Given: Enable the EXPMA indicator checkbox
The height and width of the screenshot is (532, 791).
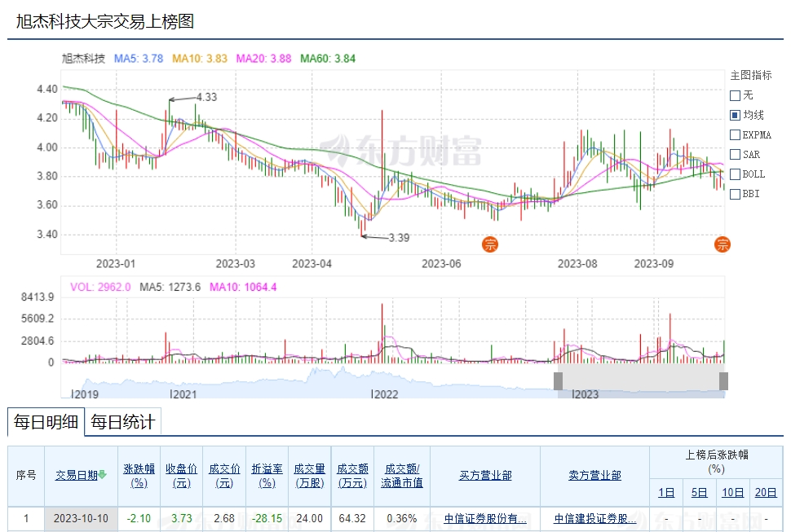Looking at the screenshot, I should tap(736, 134).
